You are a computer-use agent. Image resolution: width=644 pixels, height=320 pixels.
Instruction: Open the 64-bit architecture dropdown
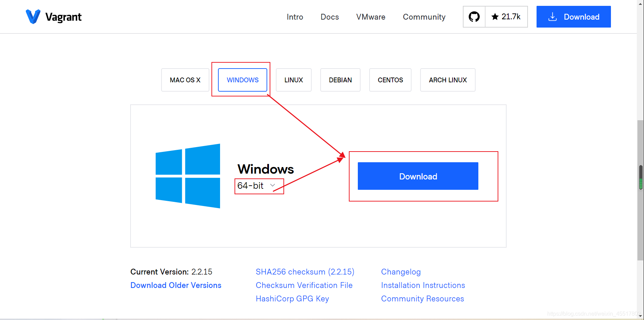(x=257, y=186)
